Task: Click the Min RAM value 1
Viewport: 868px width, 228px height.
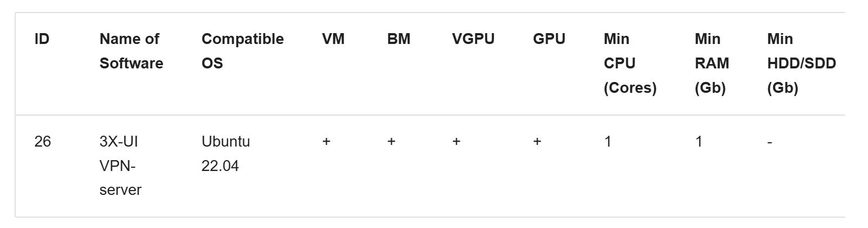Action: click(x=699, y=142)
